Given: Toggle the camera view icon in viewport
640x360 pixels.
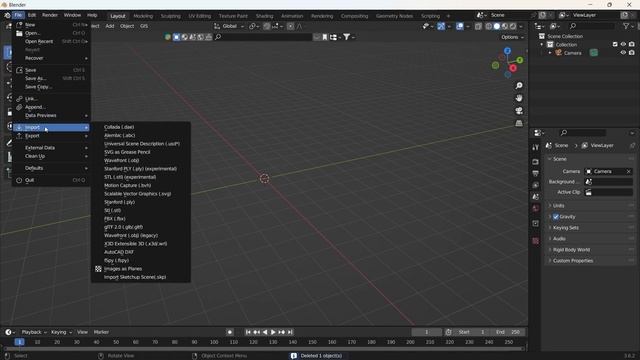Looking at the screenshot, I should (x=519, y=111).
